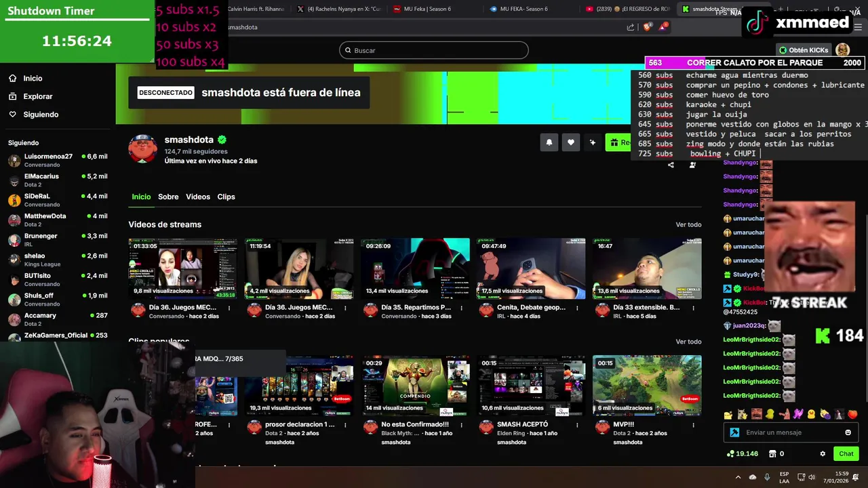The width and height of the screenshot is (868, 488).
Task: Click Ver todo for Videos de streams
Action: 688,224
